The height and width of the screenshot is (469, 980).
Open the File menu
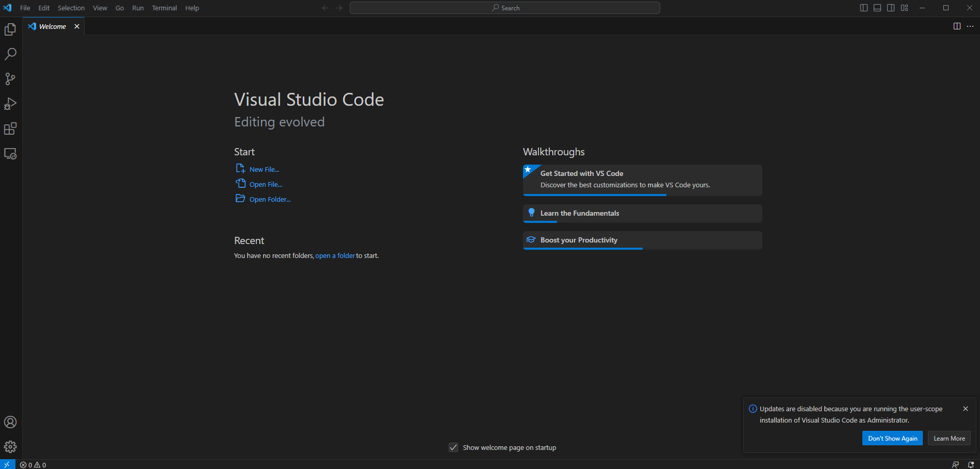(x=25, y=8)
